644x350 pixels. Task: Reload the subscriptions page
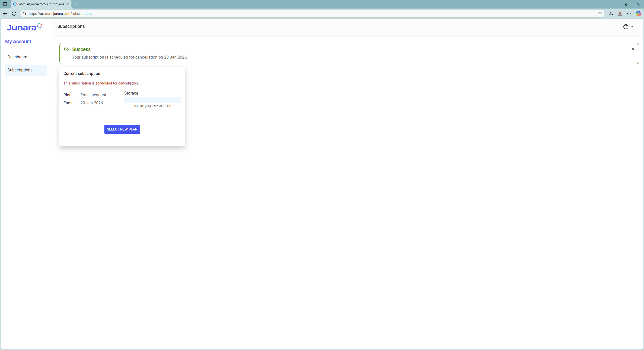14,13
